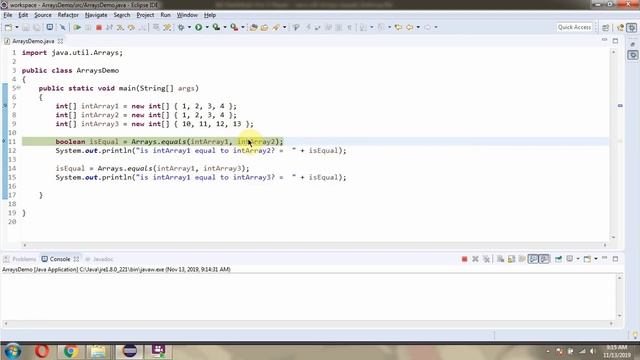Click the Remove Launch X icon in Console
Viewport: 640px width, 360px height.
475,259
